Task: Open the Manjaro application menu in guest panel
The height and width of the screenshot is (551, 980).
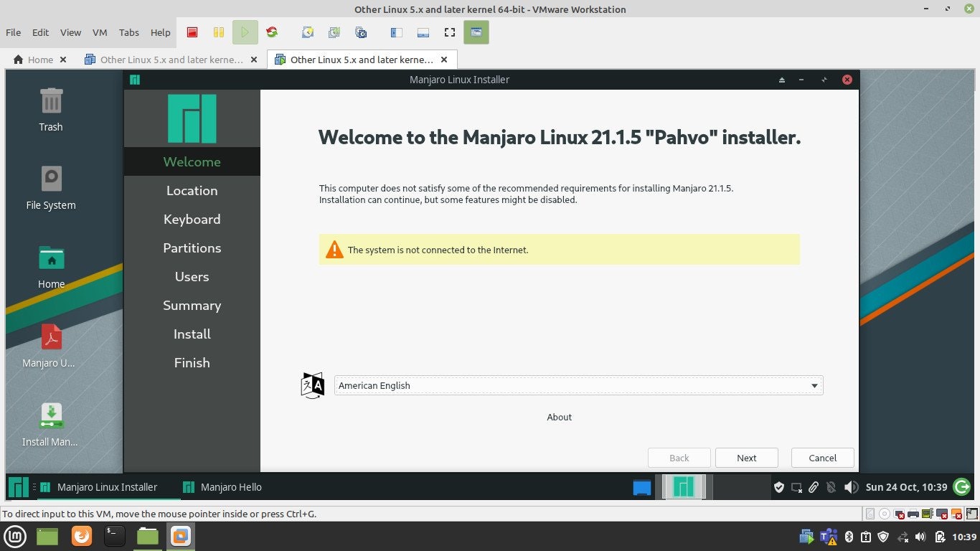Action: 19,487
